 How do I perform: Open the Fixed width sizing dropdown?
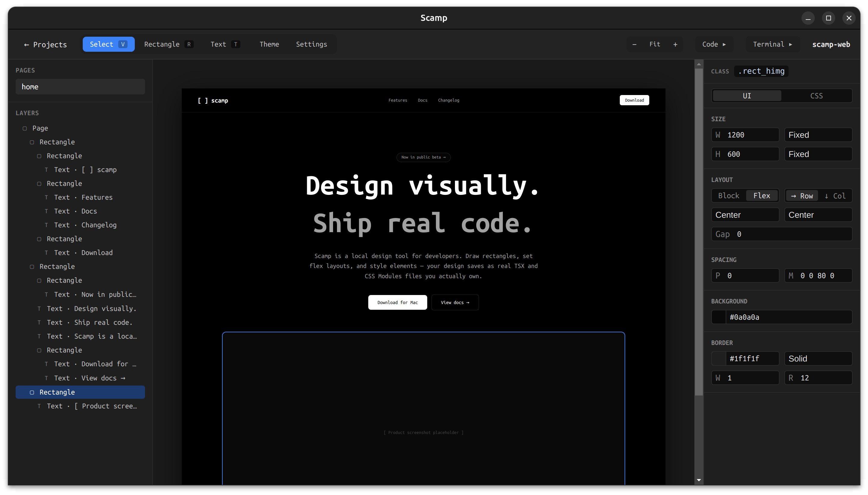pyautogui.click(x=818, y=135)
